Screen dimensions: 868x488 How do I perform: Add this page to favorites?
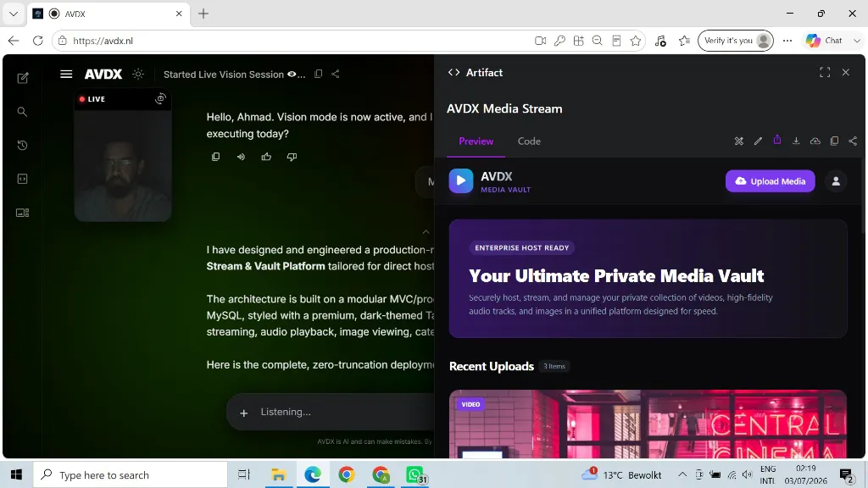pyautogui.click(x=636, y=41)
